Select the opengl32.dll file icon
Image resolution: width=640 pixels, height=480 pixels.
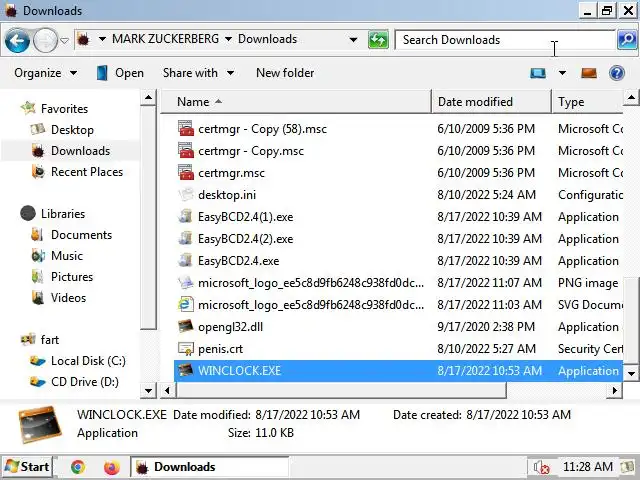185,327
